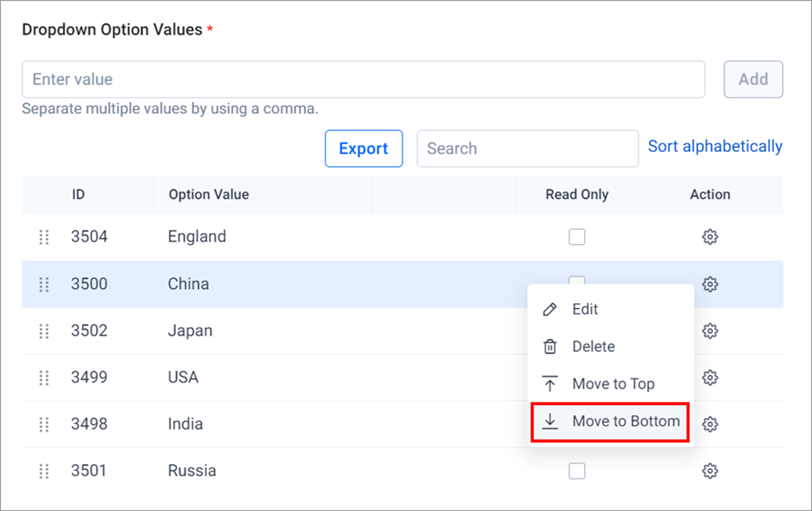Select the Russia option value cell

pos(191,471)
